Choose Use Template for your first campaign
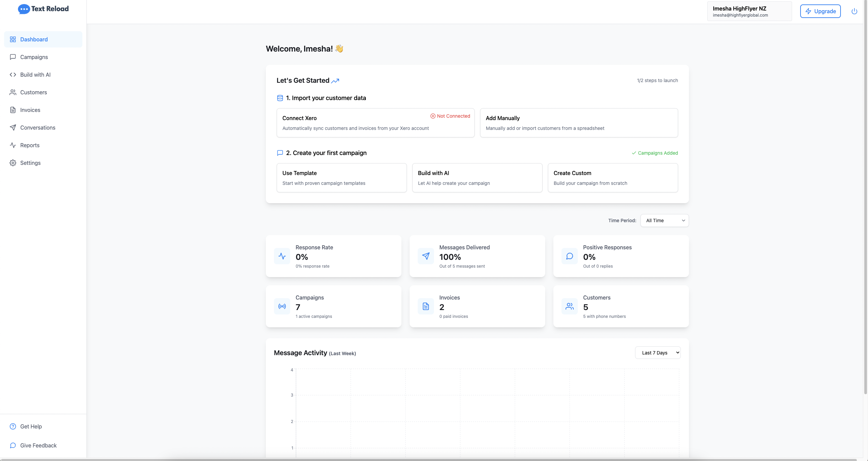The image size is (868, 461). point(341,177)
